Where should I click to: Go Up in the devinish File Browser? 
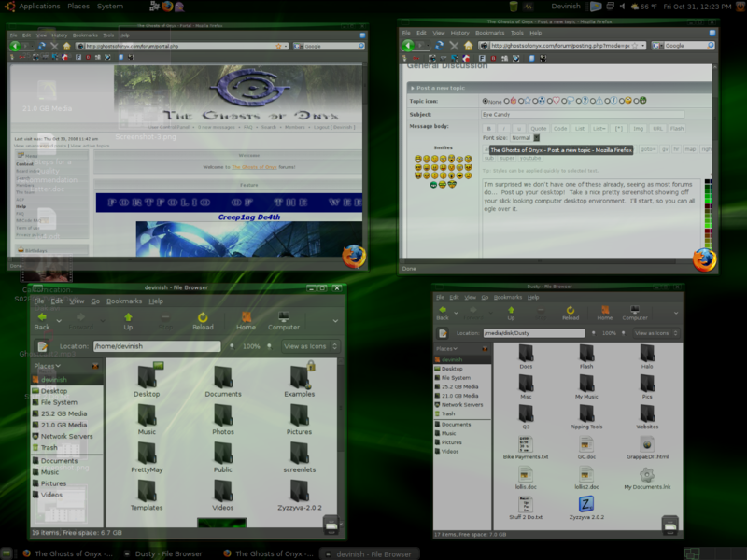click(128, 321)
